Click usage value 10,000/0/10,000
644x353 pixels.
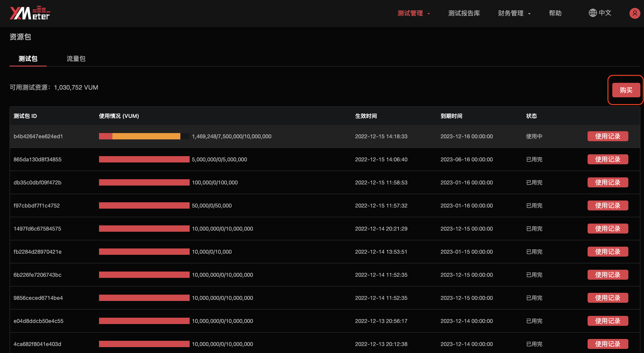click(212, 252)
